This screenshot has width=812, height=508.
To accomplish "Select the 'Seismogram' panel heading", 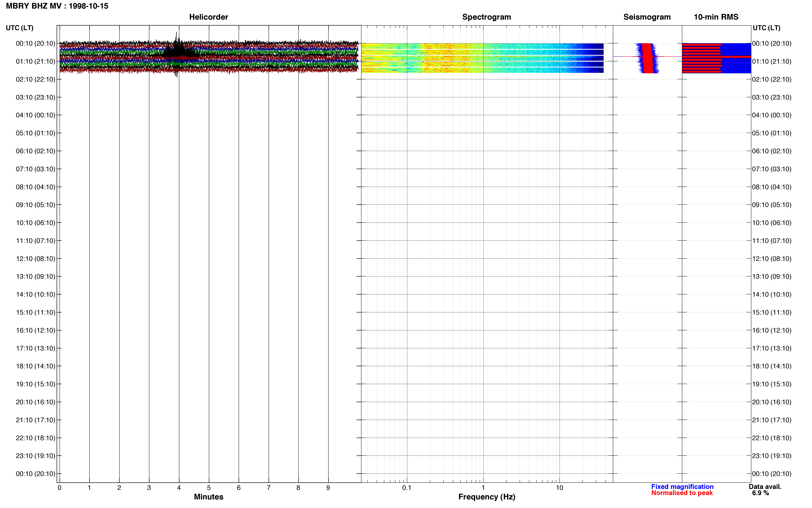I will [647, 17].
